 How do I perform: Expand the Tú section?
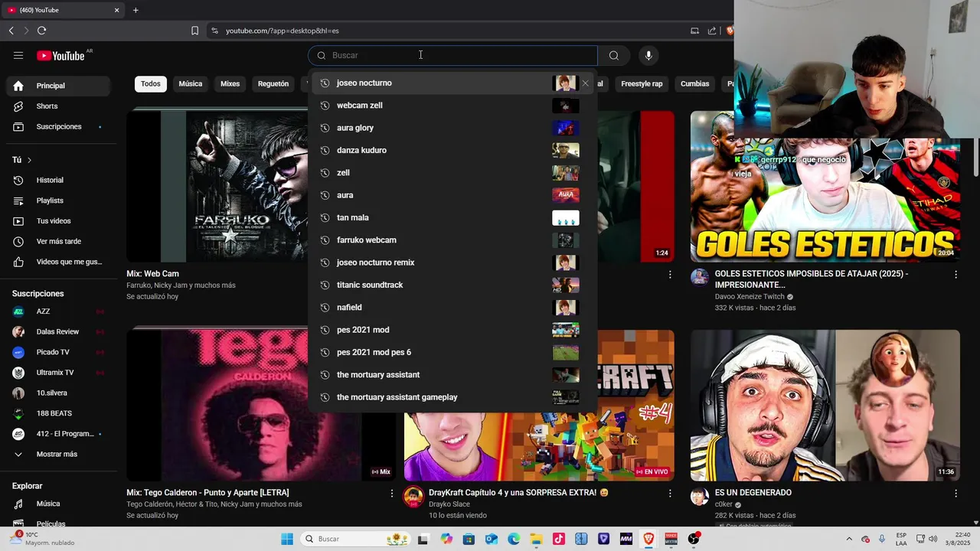(x=22, y=160)
